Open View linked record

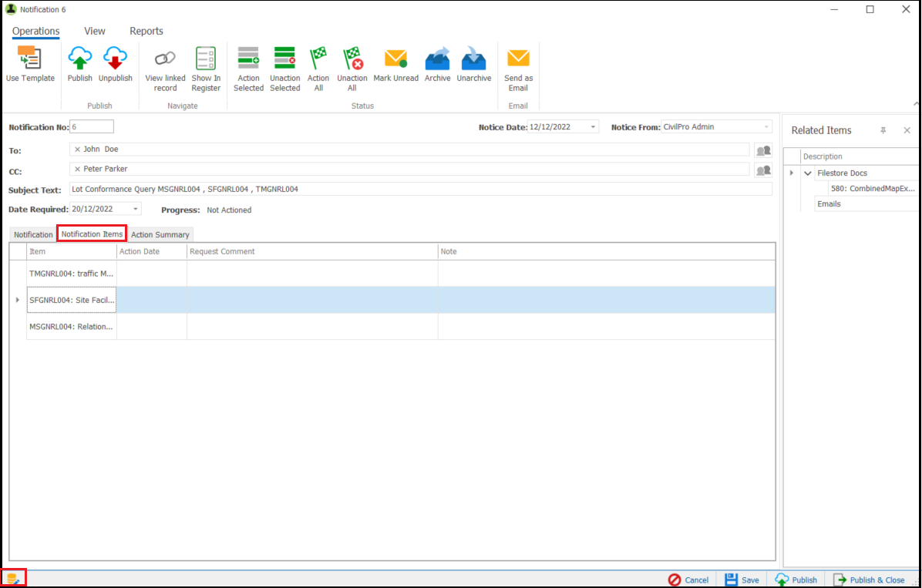coord(165,69)
